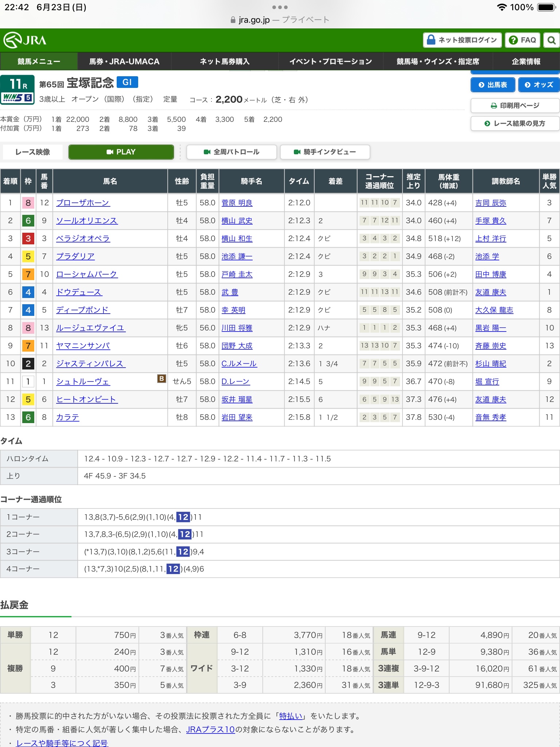Open horse プラダリア link
Image resolution: width=560 pixels, height=747 pixels.
(x=75, y=256)
